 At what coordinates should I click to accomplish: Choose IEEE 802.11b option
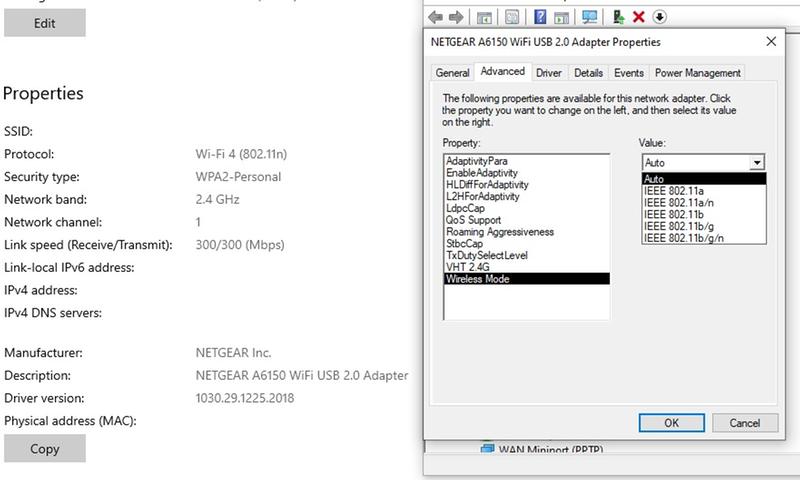(704, 214)
